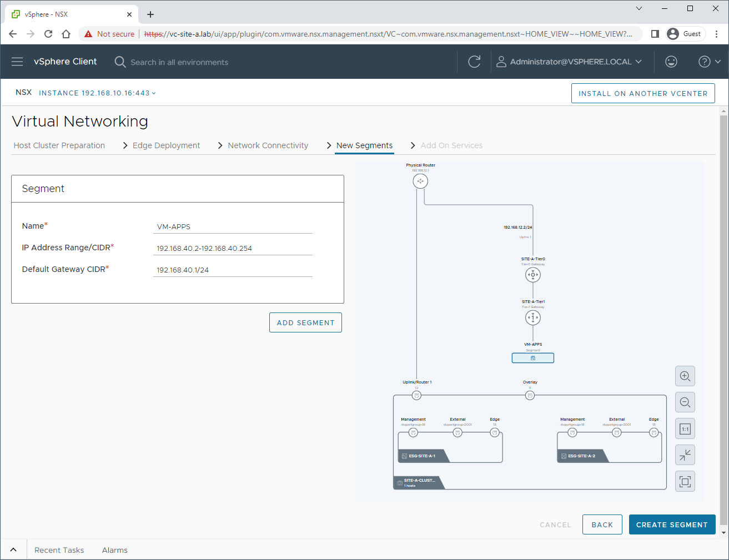Open the browser three-dot menu
Image resolution: width=729 pixels, height=560 pixels.
point(717,34)
